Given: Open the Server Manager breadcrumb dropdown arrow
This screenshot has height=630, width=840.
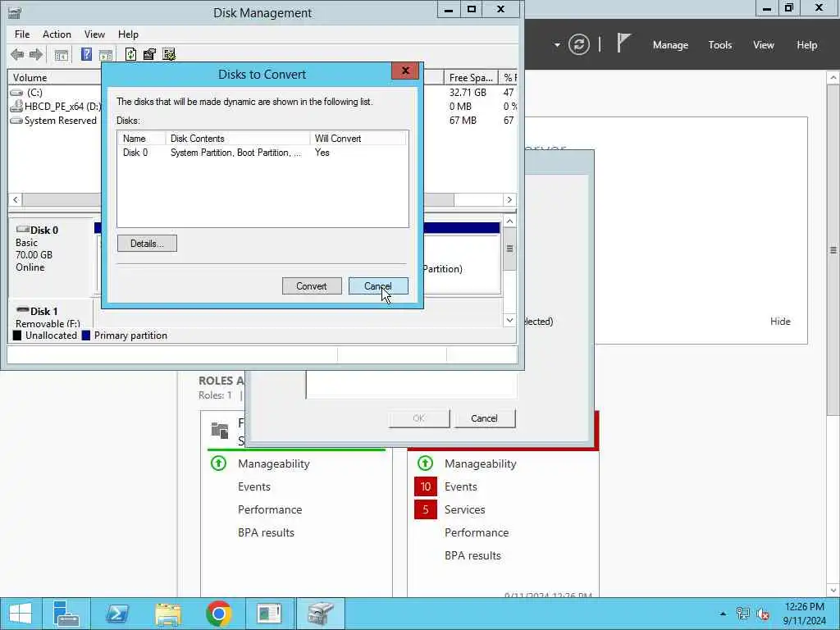Looking at the screenshot, I should (557, 44).
